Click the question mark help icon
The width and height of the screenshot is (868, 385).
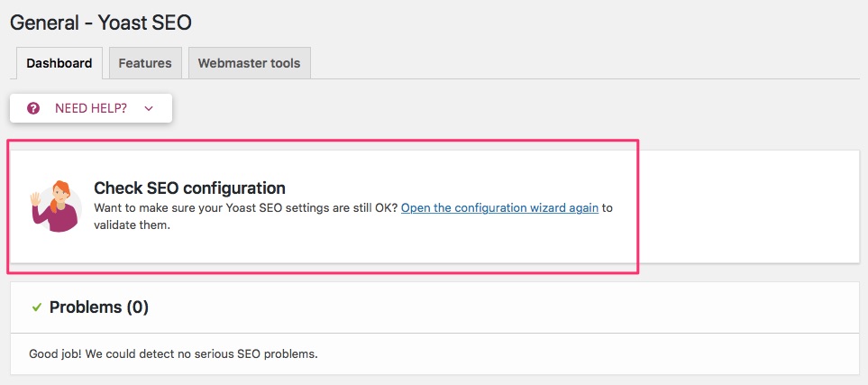point(33,108)
